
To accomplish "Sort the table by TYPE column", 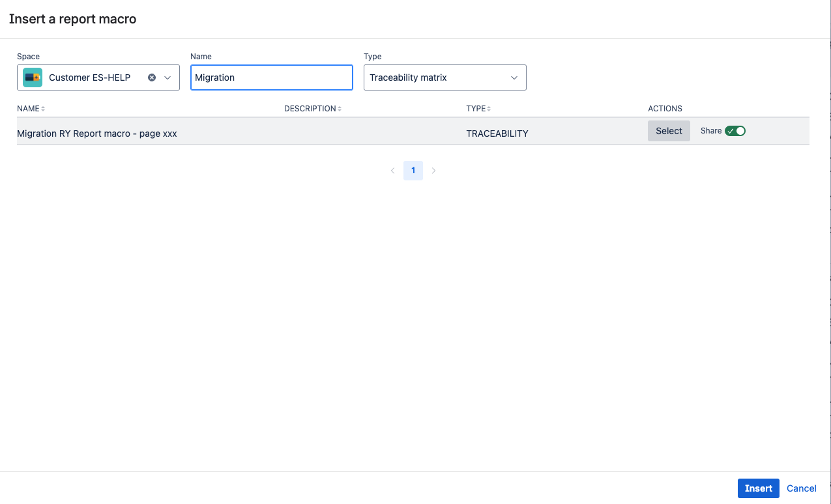I will point(478,109).
